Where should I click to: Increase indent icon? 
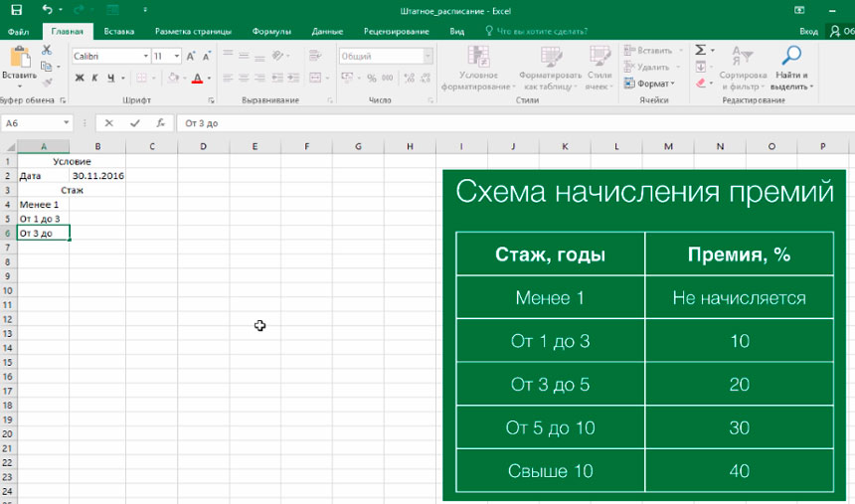click(x=294, y=78)
